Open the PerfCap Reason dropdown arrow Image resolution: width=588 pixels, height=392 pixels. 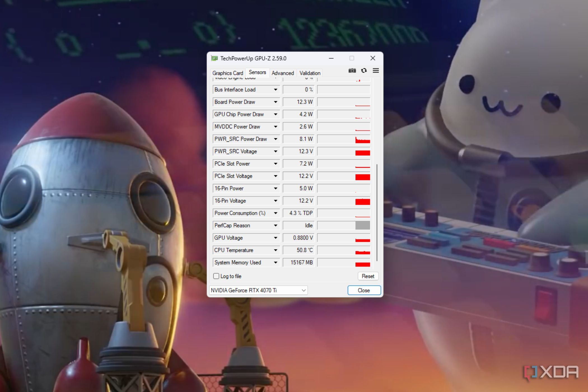[276, 225]
